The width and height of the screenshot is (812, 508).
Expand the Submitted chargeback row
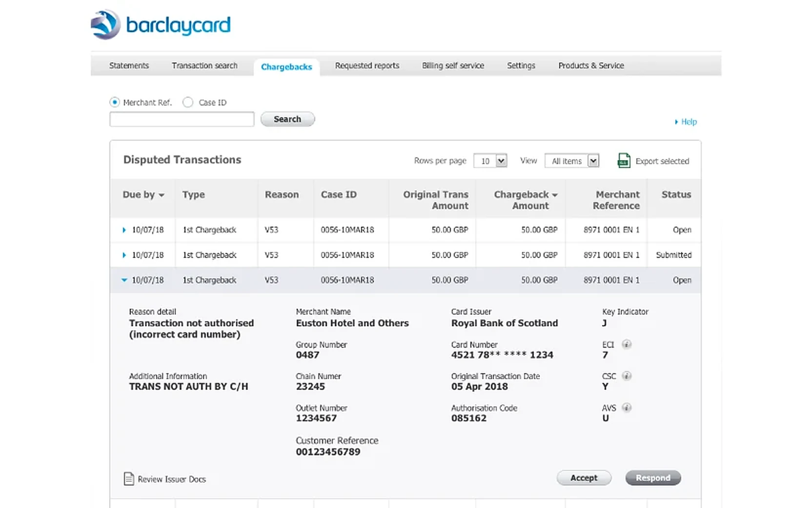coord(124,255)
